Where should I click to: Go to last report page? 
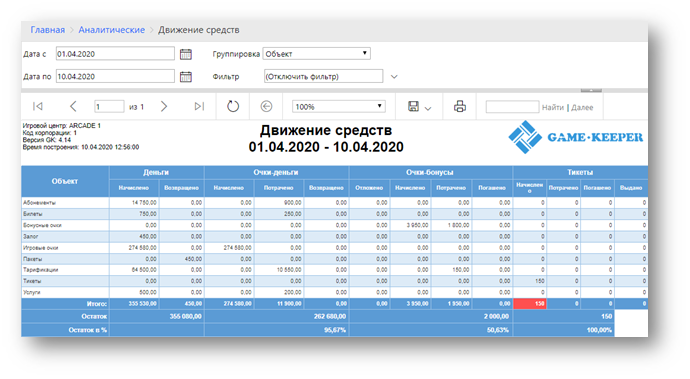click(x=199, y=107)
